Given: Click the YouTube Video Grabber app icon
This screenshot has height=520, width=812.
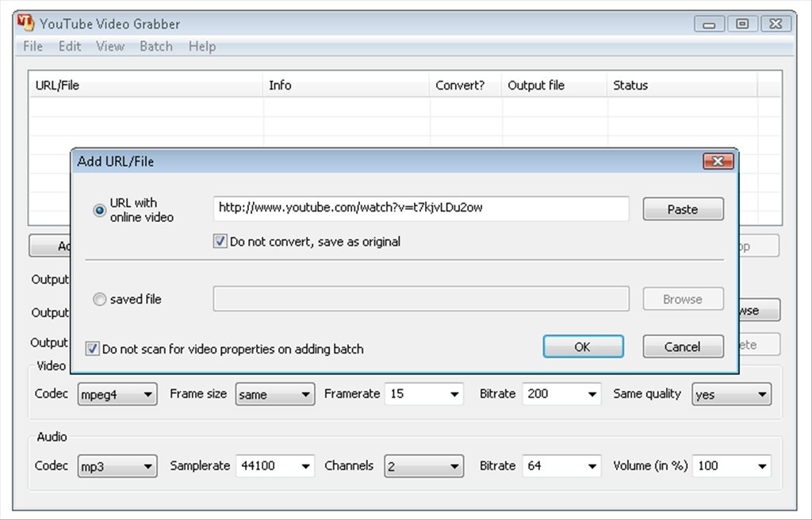Looking at the screenshot, I should coord(25,23).
